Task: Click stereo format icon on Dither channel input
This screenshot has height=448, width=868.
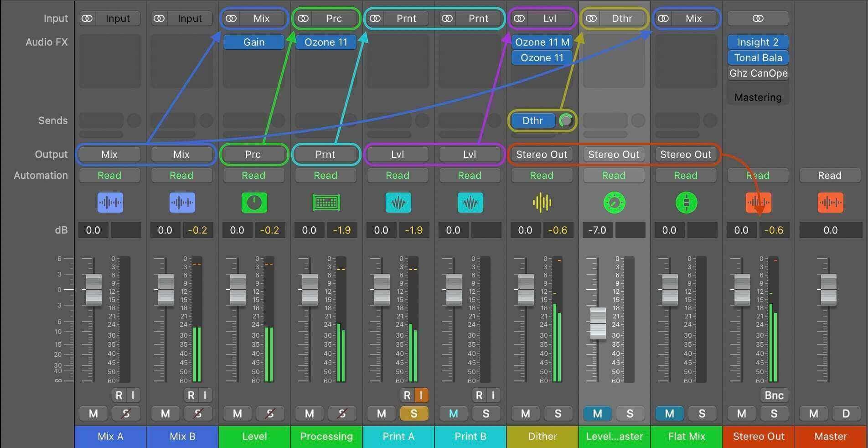Action: click(x=519, y=19)
